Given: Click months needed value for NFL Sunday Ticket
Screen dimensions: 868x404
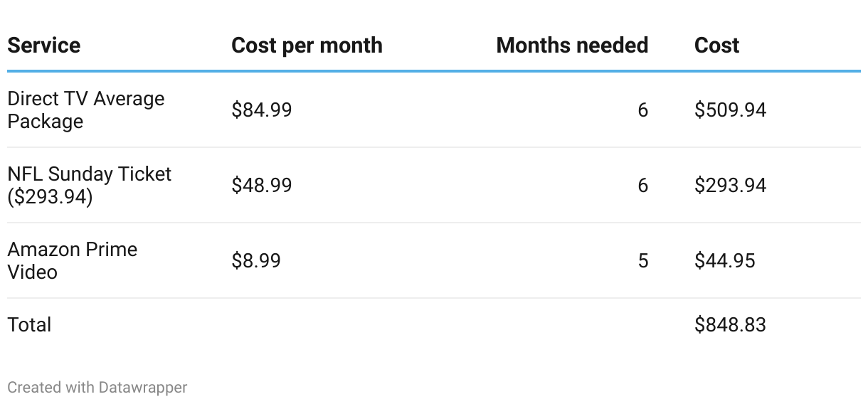Looking at the screenshot, I should pos(643,186).
